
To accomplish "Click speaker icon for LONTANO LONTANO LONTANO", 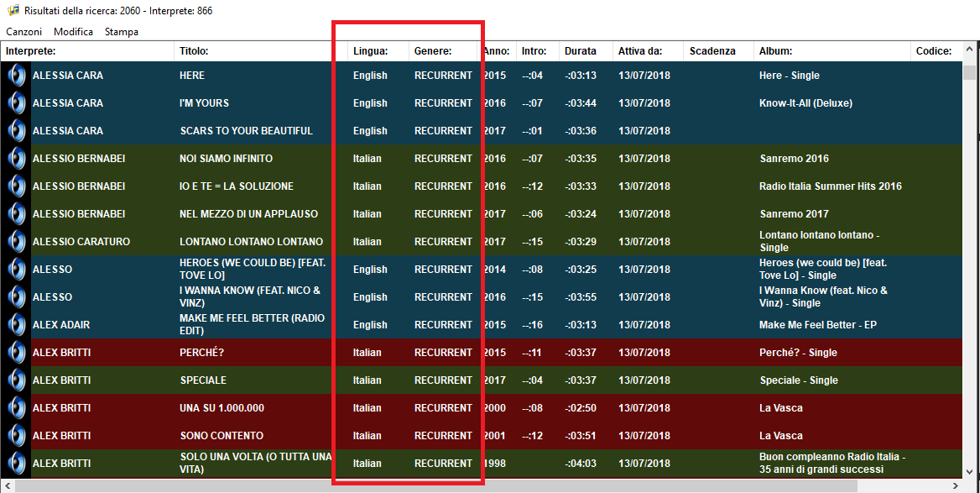I will (x=16, y=242).
